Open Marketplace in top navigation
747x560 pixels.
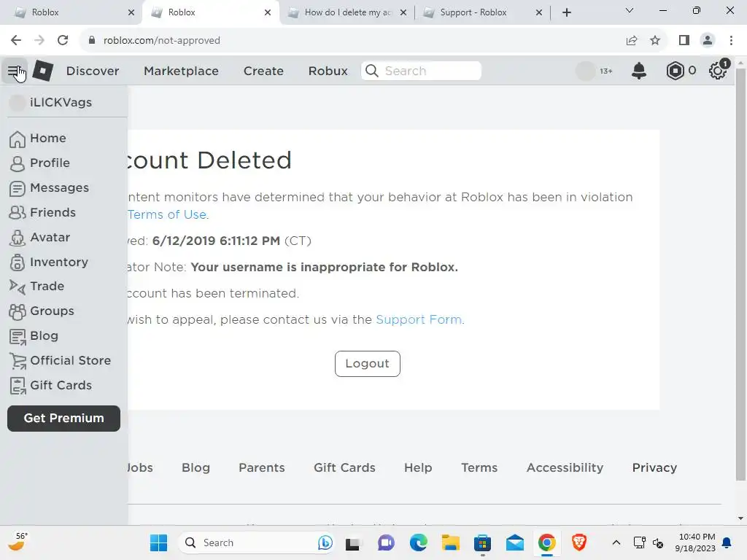coord(181,71)
